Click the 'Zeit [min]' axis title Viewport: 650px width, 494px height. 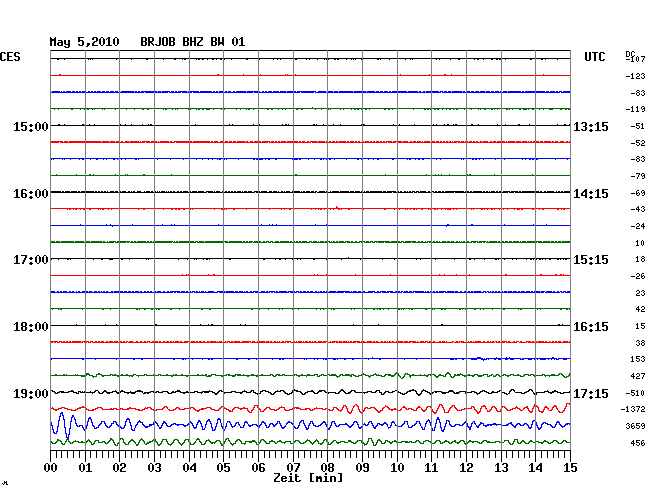(308, 478)
